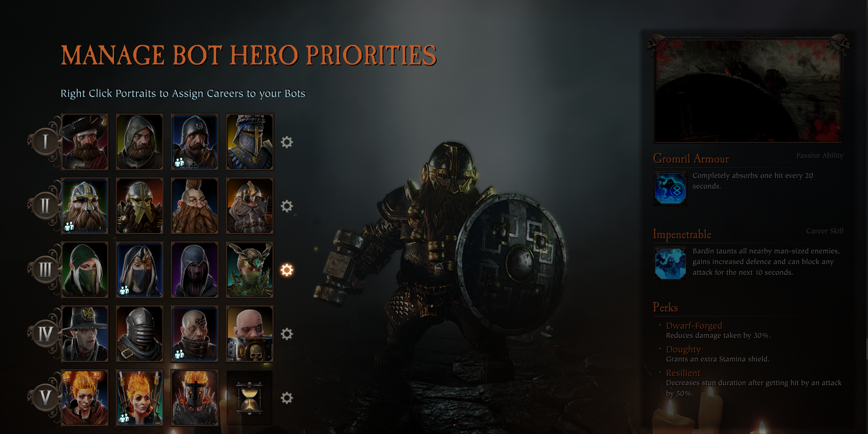
Task: Open settings gear for priority row IV
Action: (x=287, y=334)
